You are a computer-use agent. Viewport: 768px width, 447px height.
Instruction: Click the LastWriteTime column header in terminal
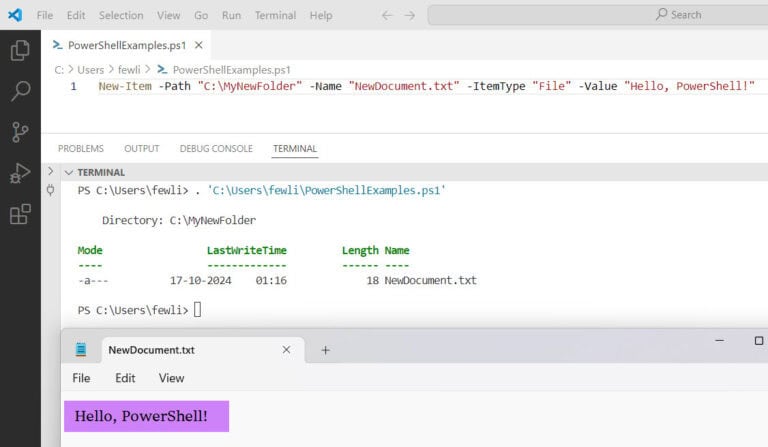tap(246, 251)
